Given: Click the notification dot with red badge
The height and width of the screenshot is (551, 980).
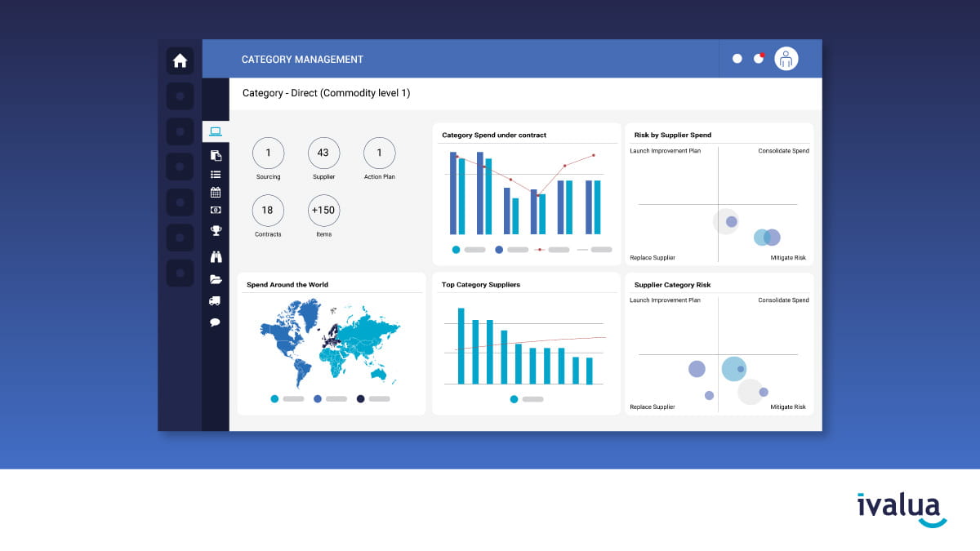Looking at the screenshot, I should click(759, 59).
